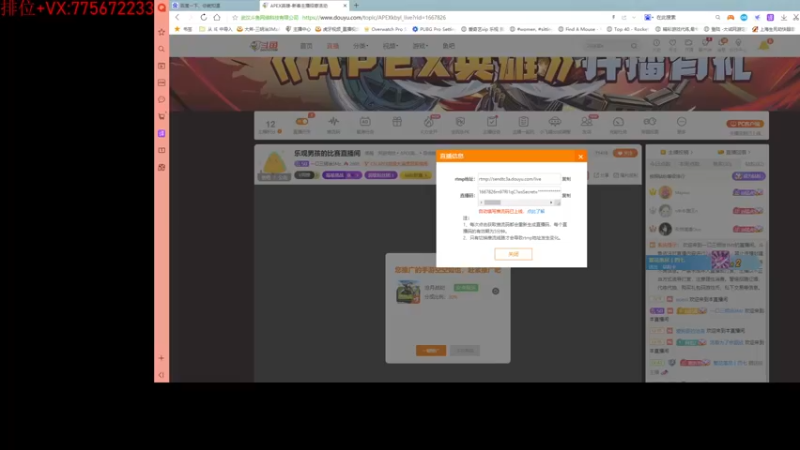The image size is (800, 450).
Task: Open the gift box icon in streamer toolbar
Action: 397,121
